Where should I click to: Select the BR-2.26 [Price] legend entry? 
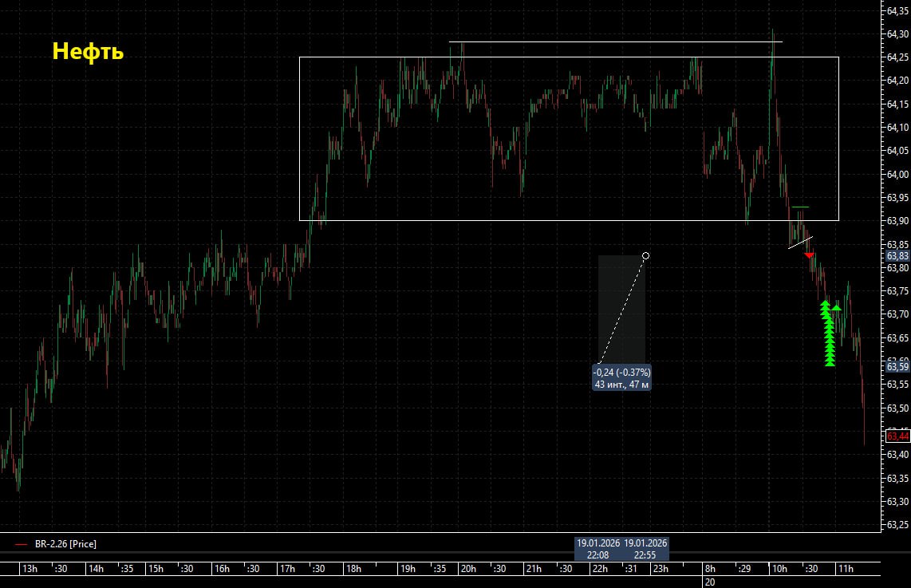(x=65, y=544)
